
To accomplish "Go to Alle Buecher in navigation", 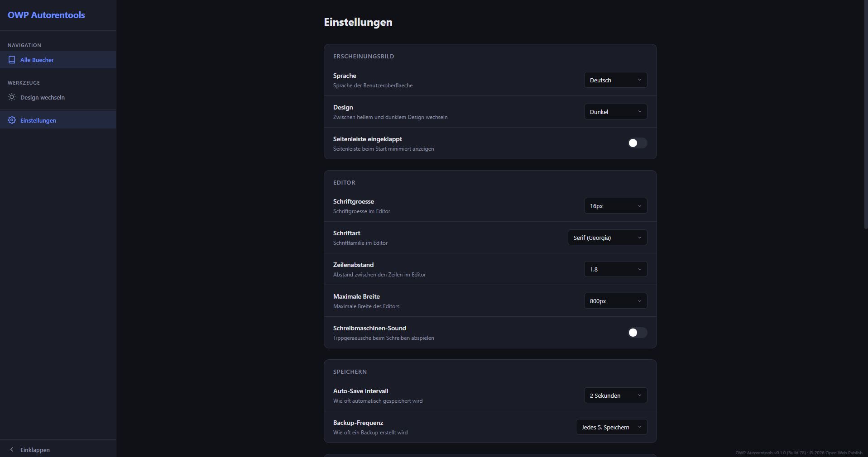I will tap(37, 60).
